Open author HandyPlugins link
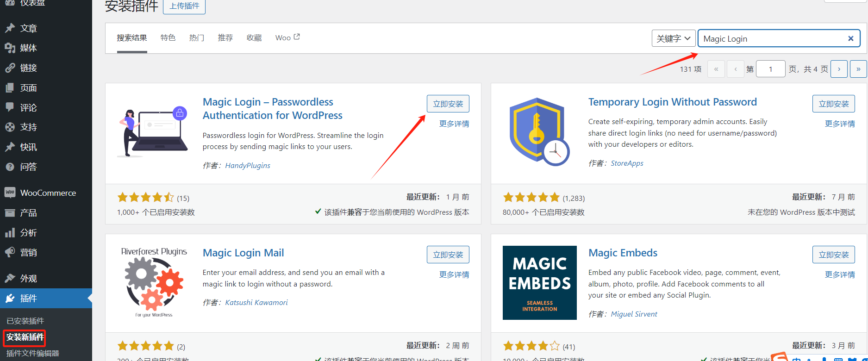 pyautogui.click(x=248, y=166)
